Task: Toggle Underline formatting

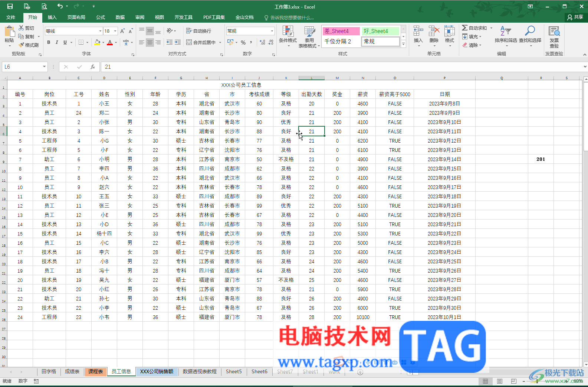Action: tap(65, 42)
